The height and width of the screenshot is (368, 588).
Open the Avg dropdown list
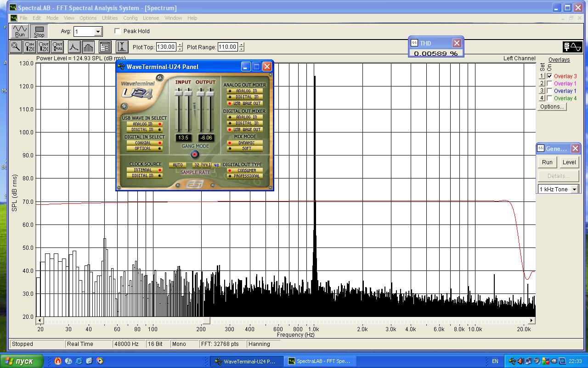(x=98, y=31)
